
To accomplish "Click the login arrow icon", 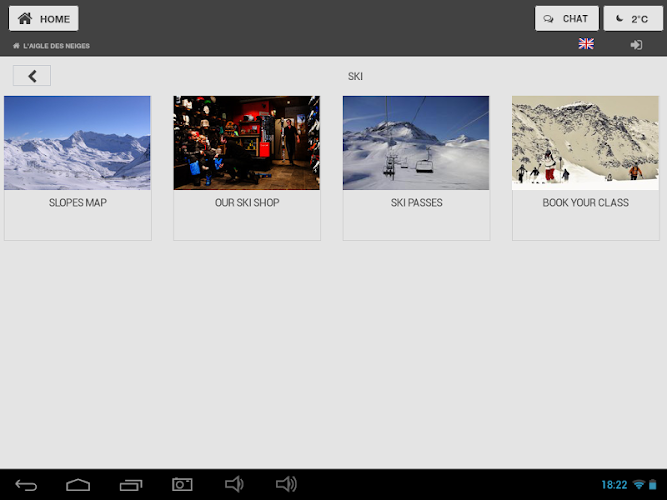I will pyautogui.click(x=636, y=45).
